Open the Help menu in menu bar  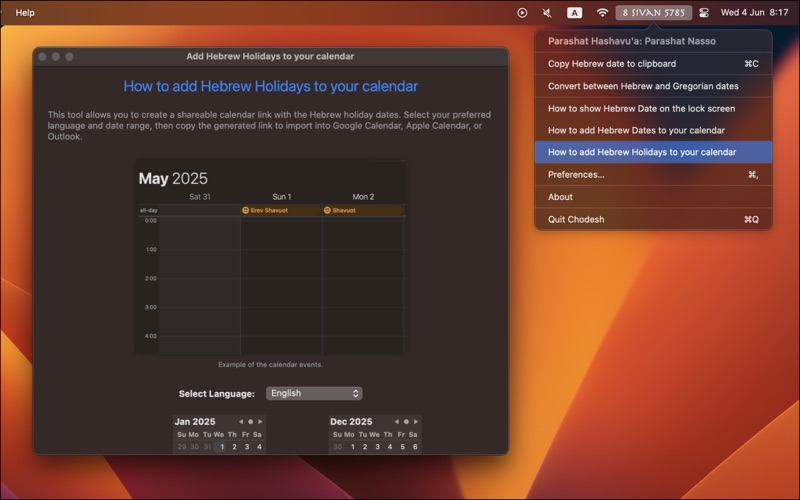[x=25, y=13]
